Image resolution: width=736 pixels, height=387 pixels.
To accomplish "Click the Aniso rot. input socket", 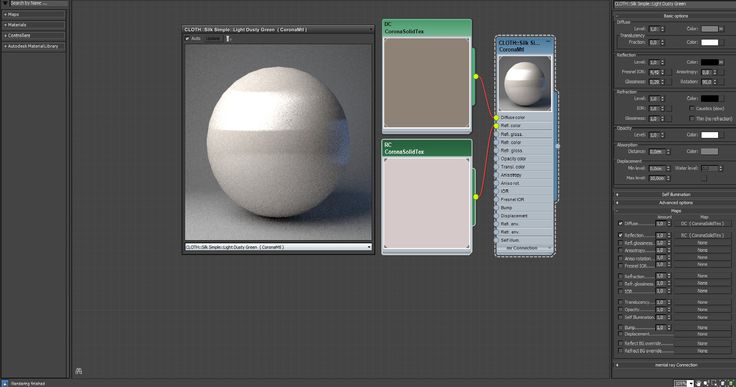I will pos(497,183).
